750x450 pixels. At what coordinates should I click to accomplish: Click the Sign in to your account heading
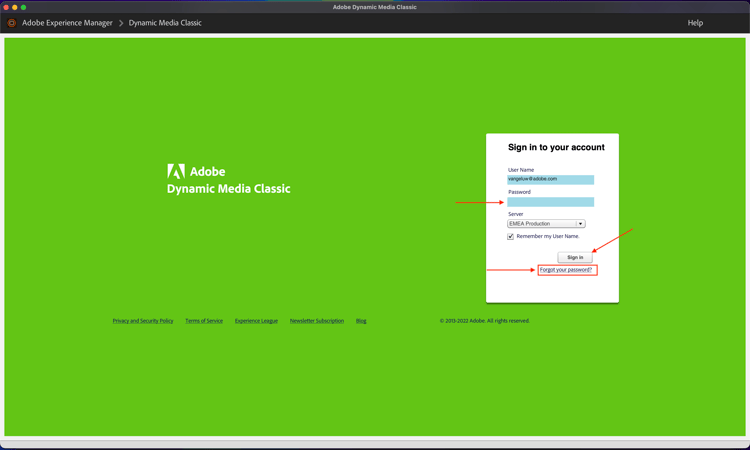coord(556,147)
